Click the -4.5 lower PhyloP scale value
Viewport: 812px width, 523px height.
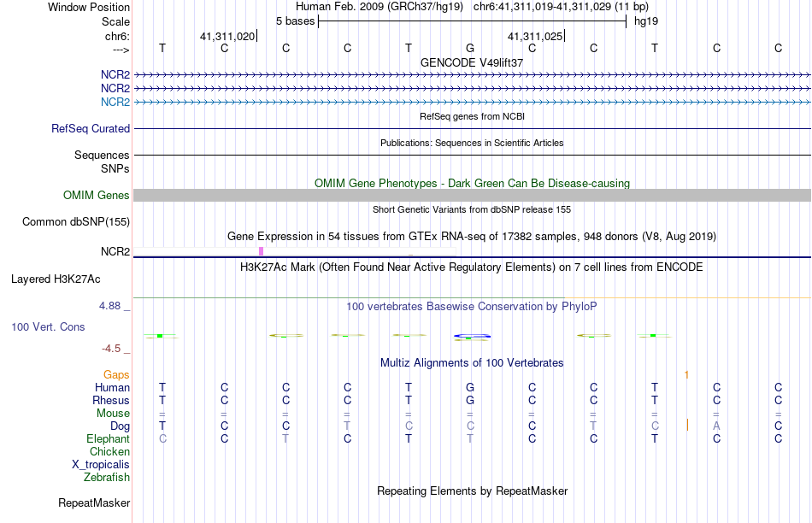pos(111,349)
